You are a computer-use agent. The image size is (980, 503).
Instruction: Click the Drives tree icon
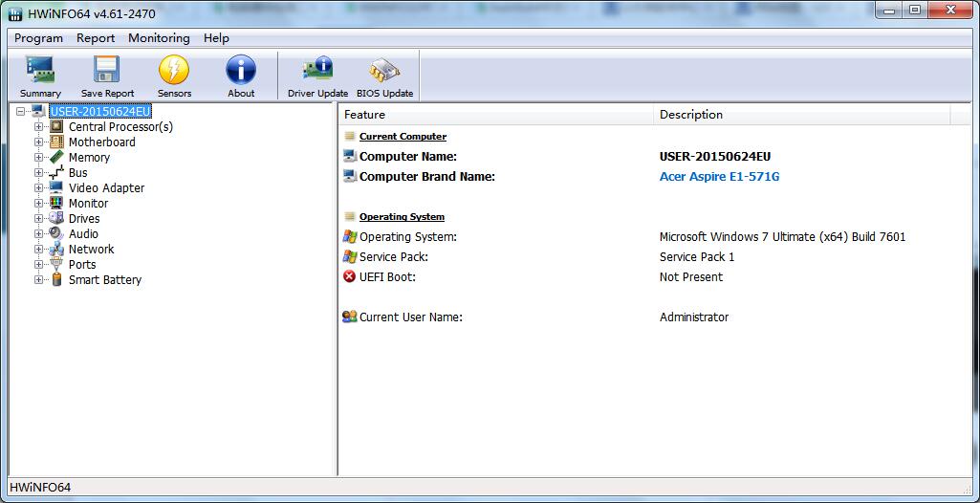tap(56, 218)
